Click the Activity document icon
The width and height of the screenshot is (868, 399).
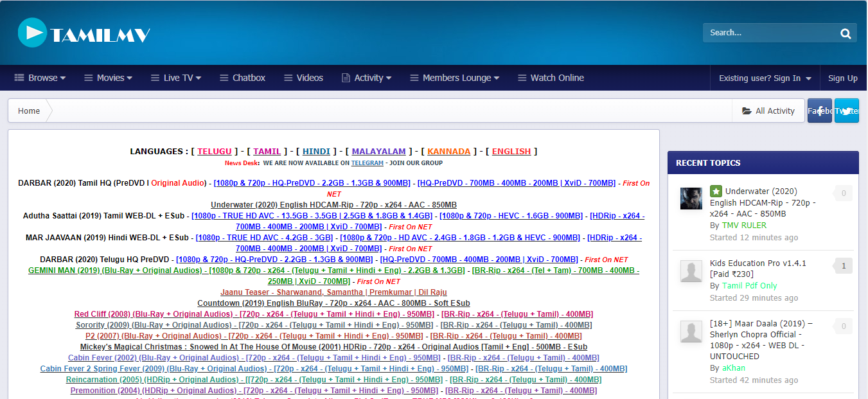click(346, 78)
